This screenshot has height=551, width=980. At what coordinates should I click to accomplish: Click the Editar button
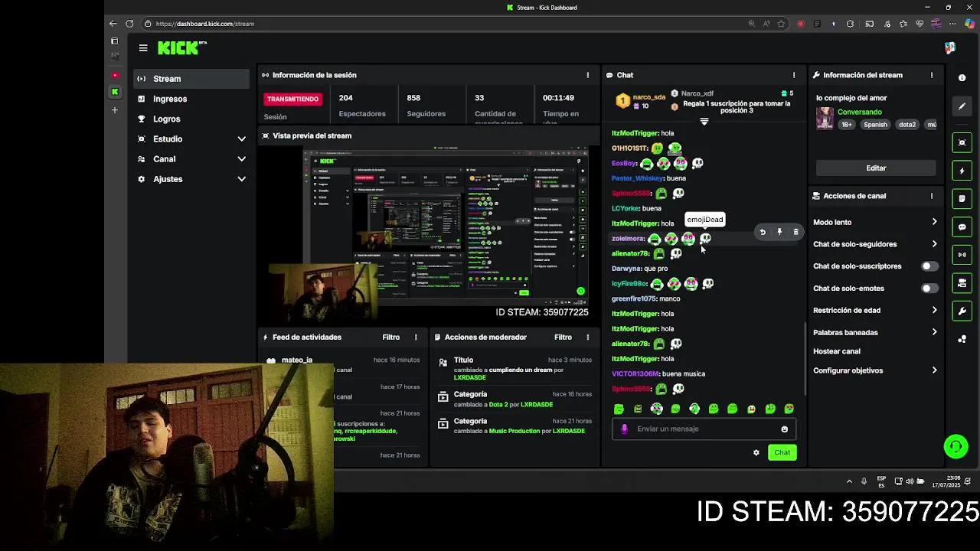[876, 168]
